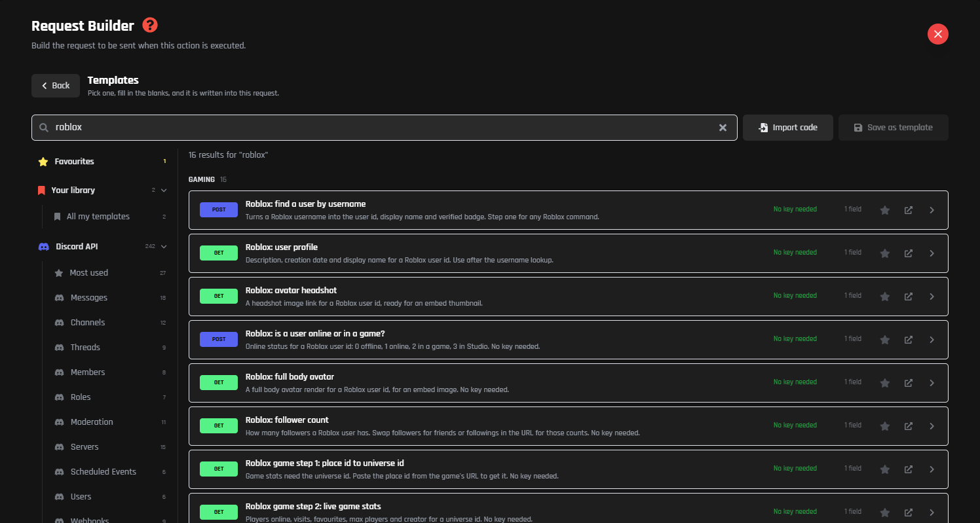
Task: Open external link for 'Roblox: user profile'
Action: tap(909, 253)
